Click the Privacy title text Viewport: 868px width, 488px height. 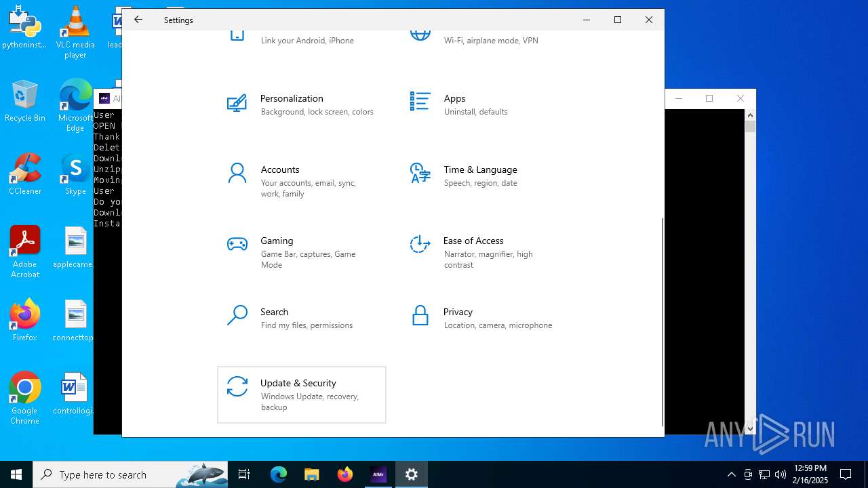click(x=458, y=312)
